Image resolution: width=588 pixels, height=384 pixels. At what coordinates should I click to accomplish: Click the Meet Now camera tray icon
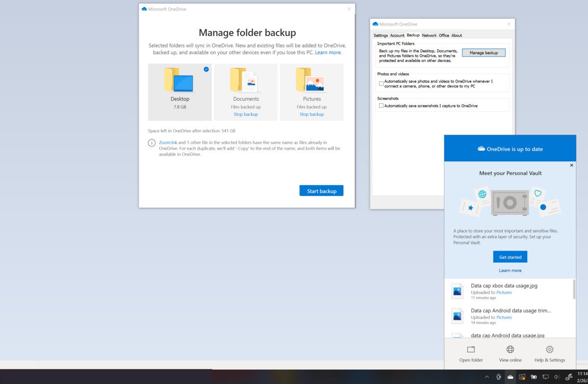pos(499,377)
